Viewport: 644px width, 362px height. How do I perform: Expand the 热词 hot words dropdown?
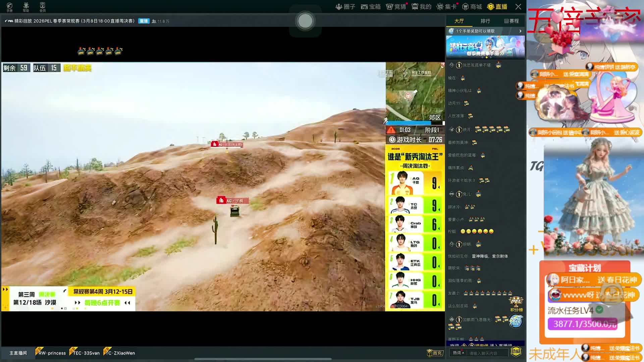coord(458,353)
